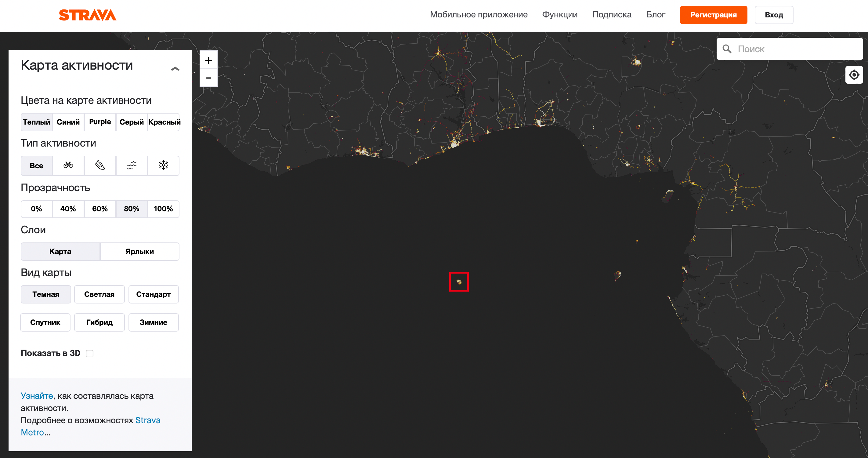The width and height of the screenshot is (868, 458).
Task: Enable the Показать в 3D checkbox
Action: tap(90, 353)
